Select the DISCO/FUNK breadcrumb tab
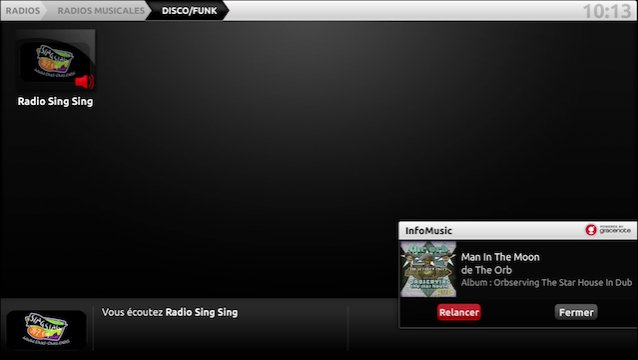The image size is (638, 360). click(x=189, y=11)
